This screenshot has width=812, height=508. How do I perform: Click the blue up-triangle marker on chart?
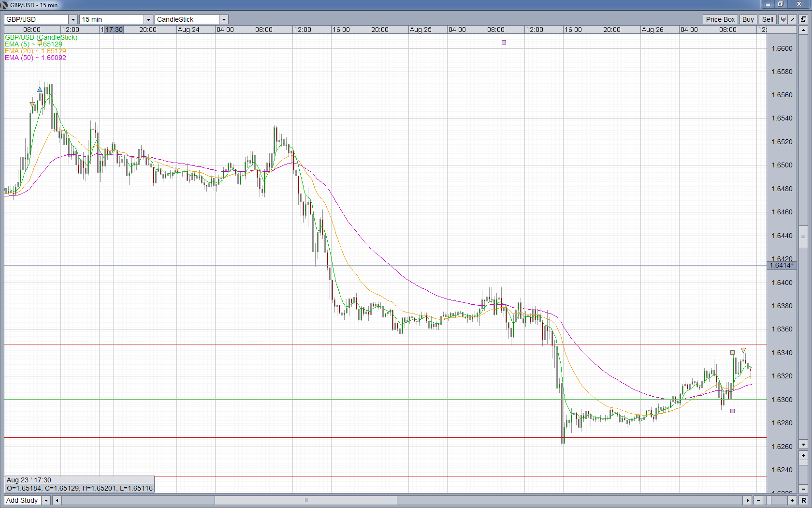(x=40, y=90)
